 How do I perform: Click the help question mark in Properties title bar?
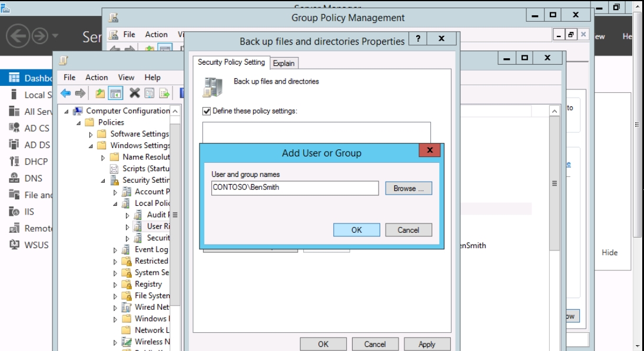point(417,39)
